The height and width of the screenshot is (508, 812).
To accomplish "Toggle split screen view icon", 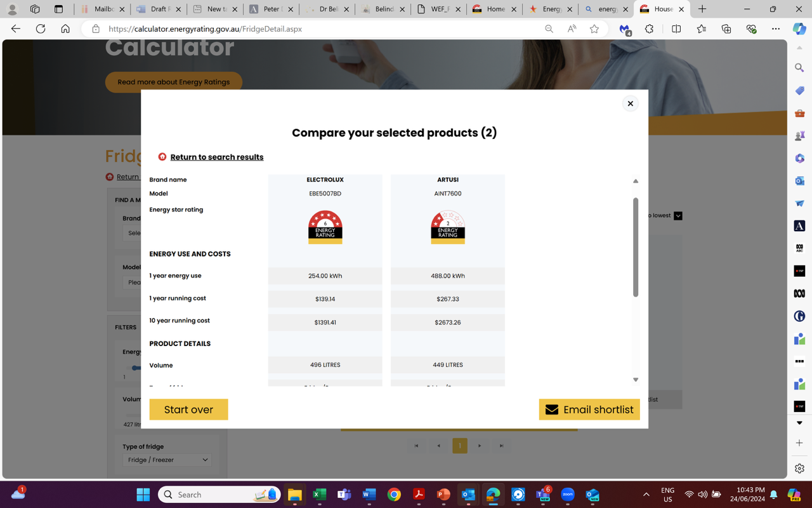I will [x=676, y=29].
